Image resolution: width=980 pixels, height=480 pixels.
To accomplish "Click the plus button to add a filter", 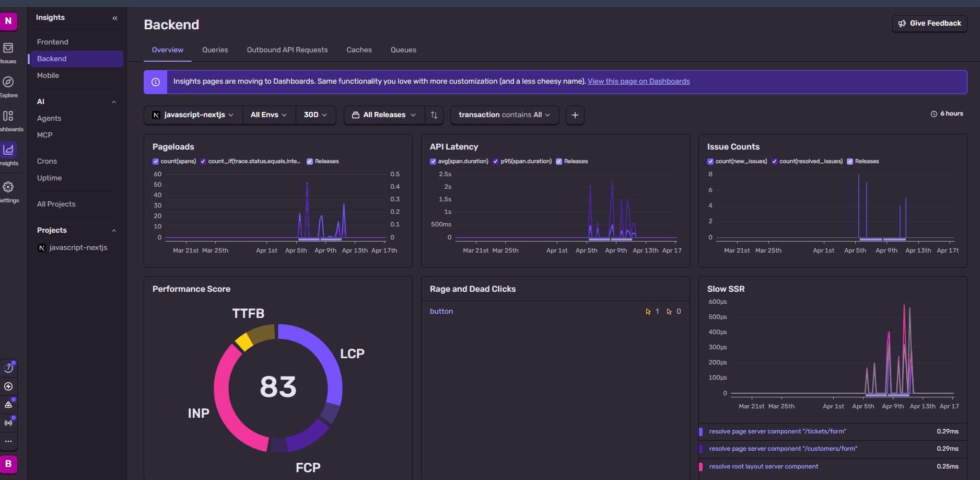I will click(575, 115).
